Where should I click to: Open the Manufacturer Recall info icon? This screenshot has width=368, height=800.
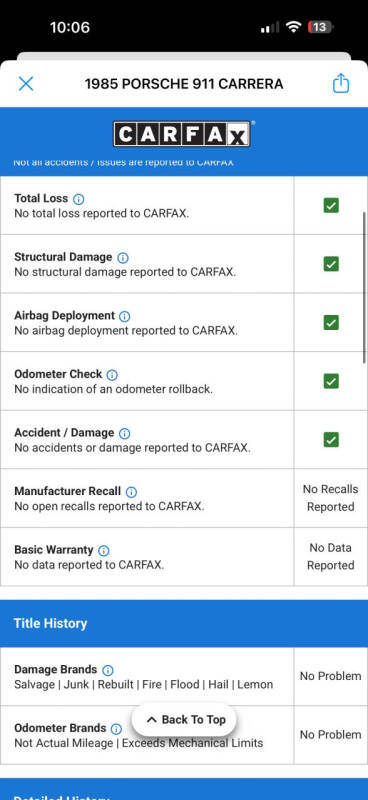tap(131, 492)
